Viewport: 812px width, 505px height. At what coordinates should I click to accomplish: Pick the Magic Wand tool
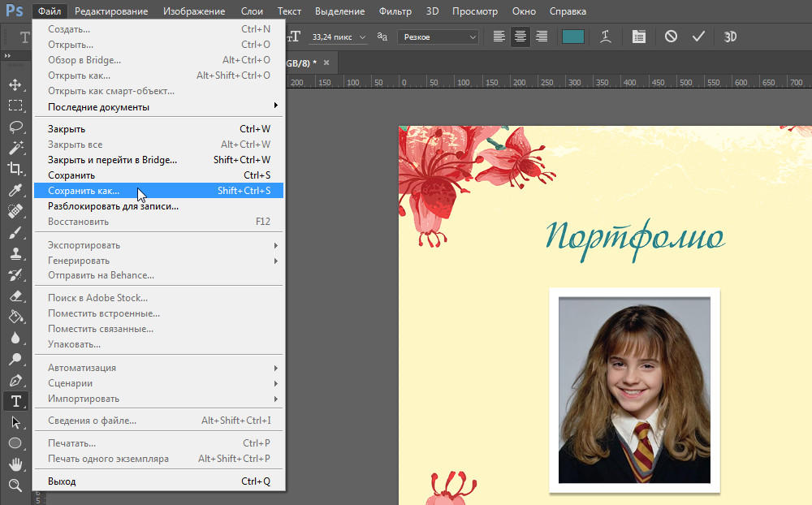point(15,148)
